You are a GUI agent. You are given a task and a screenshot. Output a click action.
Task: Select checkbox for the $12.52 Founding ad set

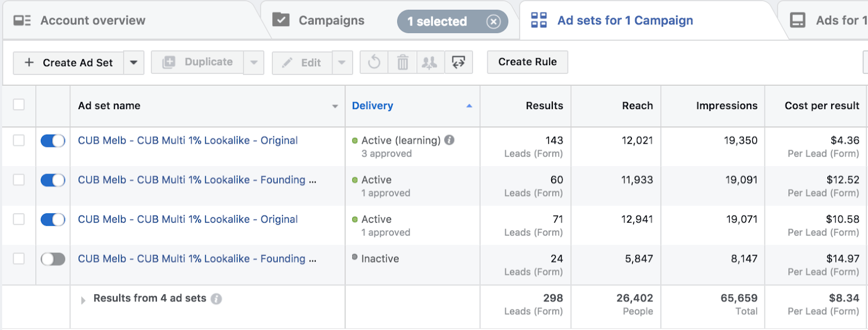tap(19, 180)
